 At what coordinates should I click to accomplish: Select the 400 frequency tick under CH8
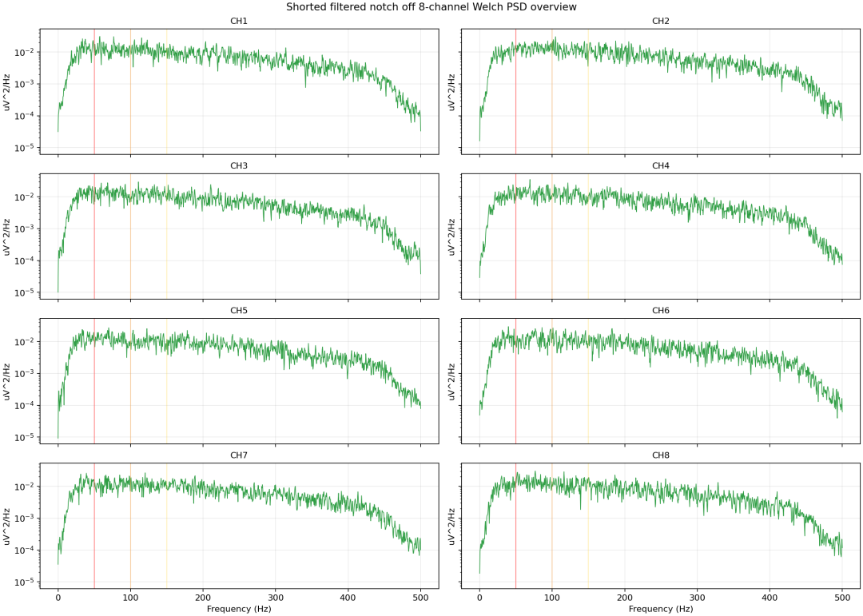tap(770, 598)
